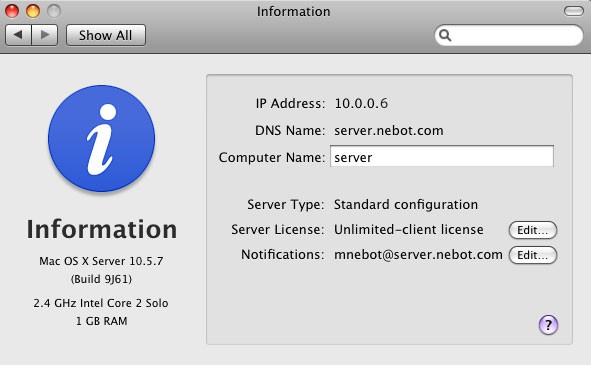Click the disabled gray zoom button
The height and width of the screenshot is (365, 591).
[x=54, y=11]
